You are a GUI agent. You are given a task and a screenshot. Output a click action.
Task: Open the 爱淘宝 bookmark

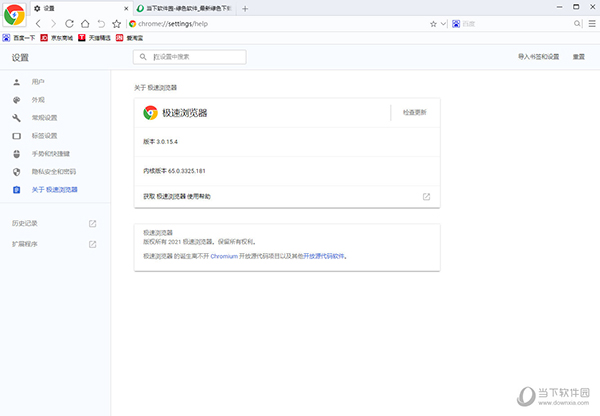[129, 38]
